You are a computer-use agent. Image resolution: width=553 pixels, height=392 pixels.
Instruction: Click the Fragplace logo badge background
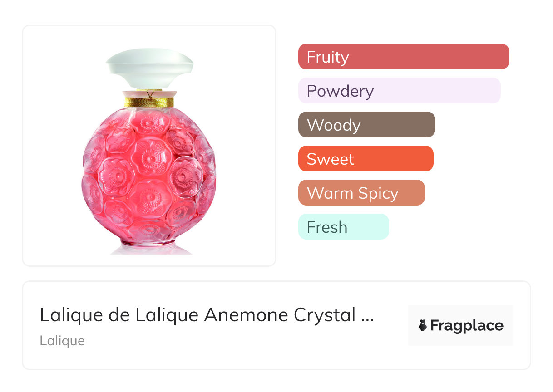pyautogui.click(x=461, y=325)
